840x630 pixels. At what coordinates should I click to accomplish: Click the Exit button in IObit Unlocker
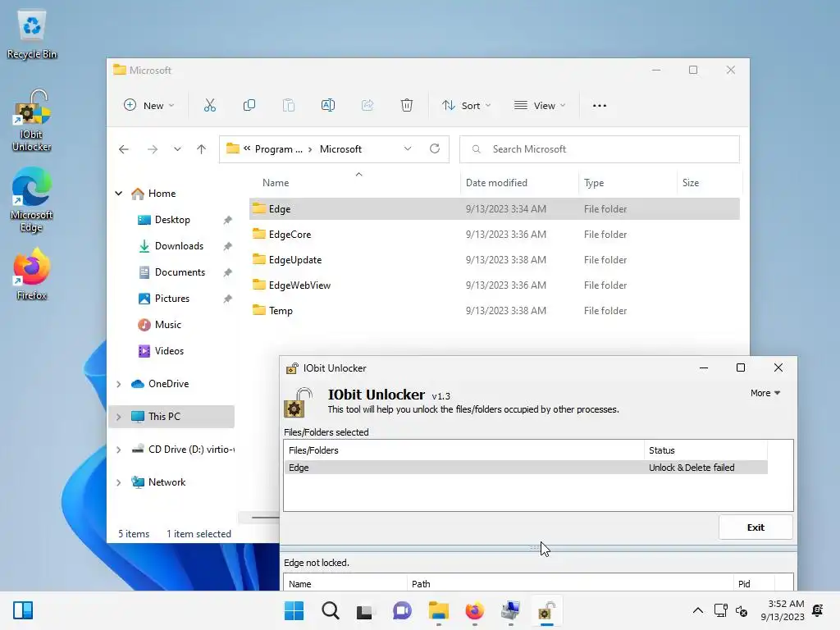click(x=756, y=527)
